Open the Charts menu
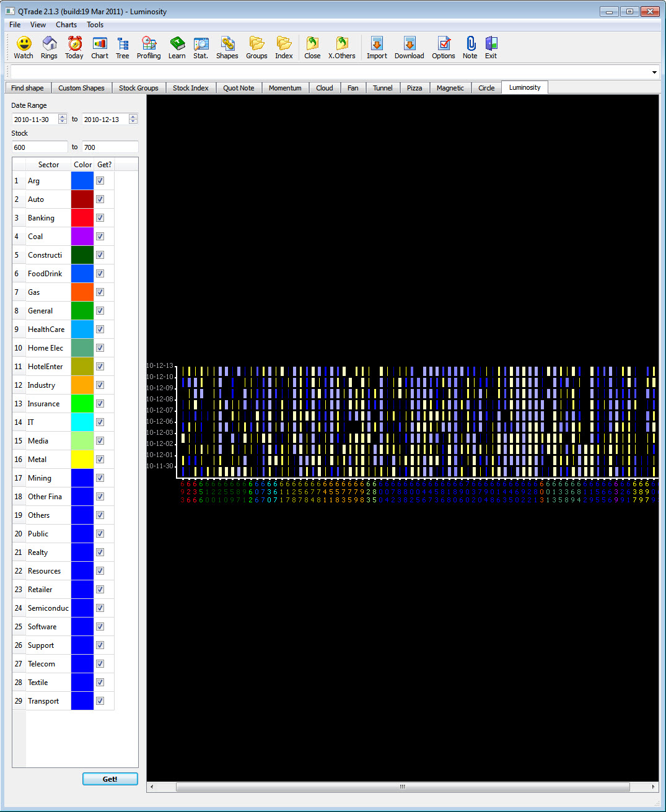 [66, 25]
